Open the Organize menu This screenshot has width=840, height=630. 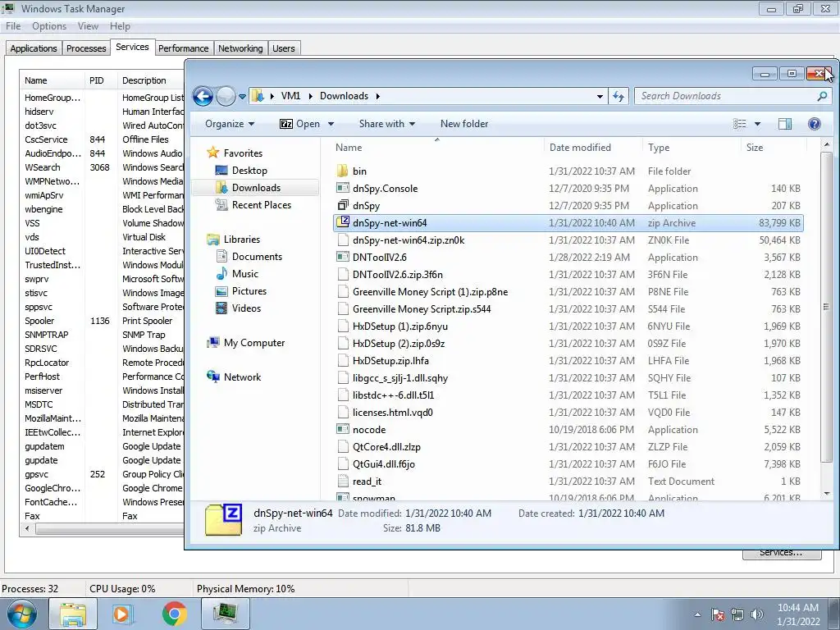coord(230,124)
